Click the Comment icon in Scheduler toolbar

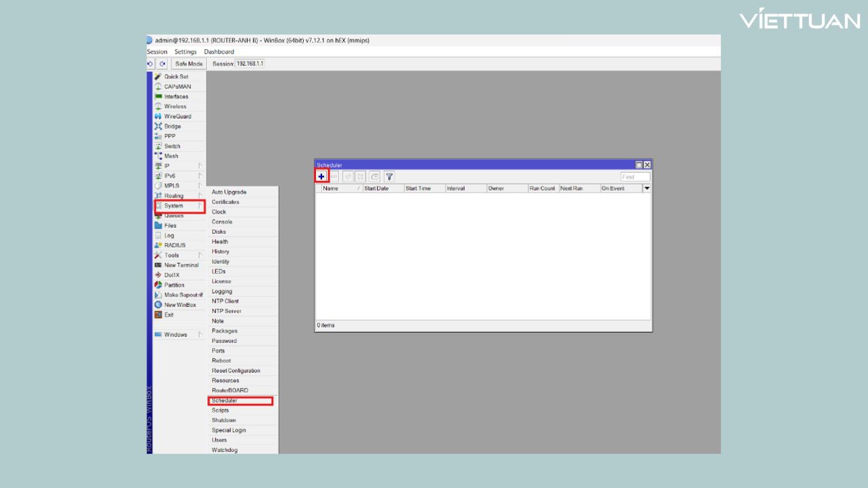point(375,176)
